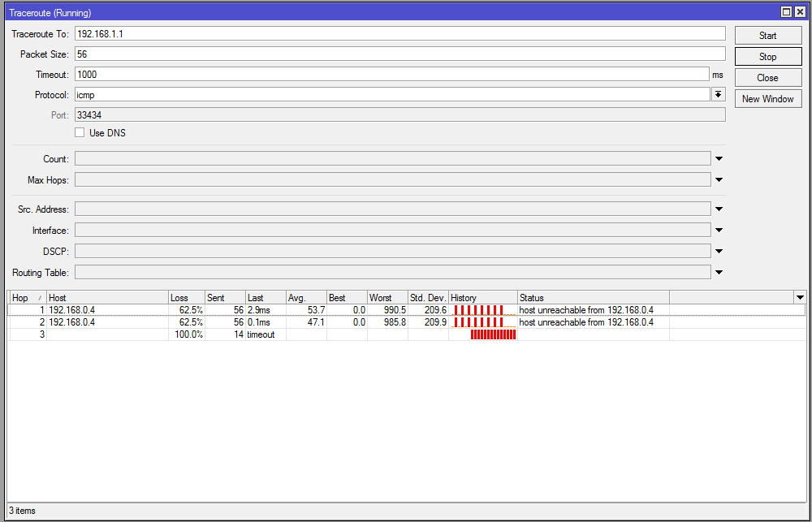Viewport: 812px width, 522px height.
Task: Expand the Max Hops field
Action: [x=719, y=180]
